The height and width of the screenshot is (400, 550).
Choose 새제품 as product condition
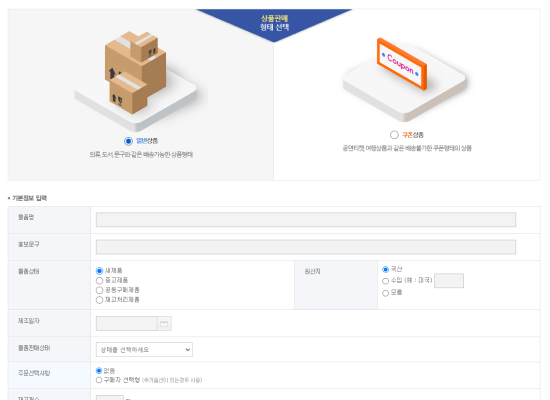pos(99,271)
